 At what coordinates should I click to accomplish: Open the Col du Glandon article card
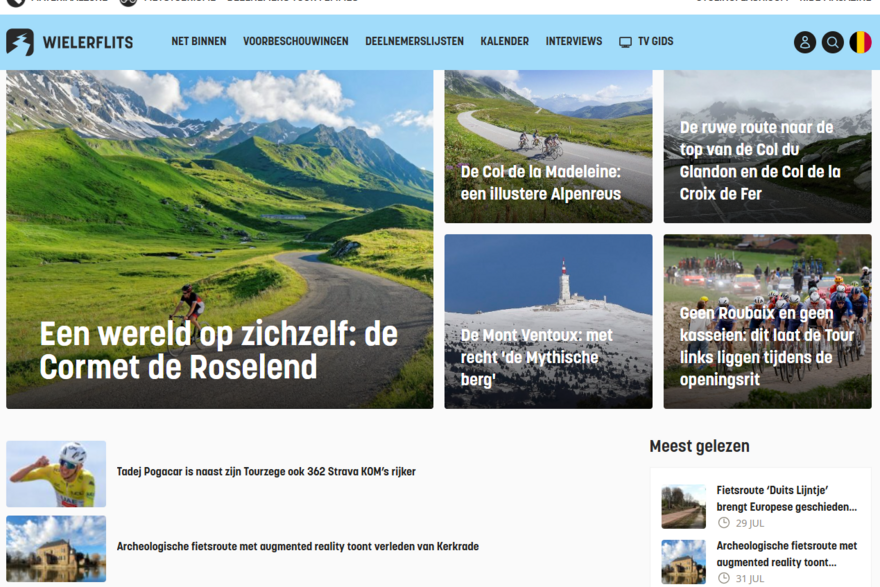click(767, 146)
